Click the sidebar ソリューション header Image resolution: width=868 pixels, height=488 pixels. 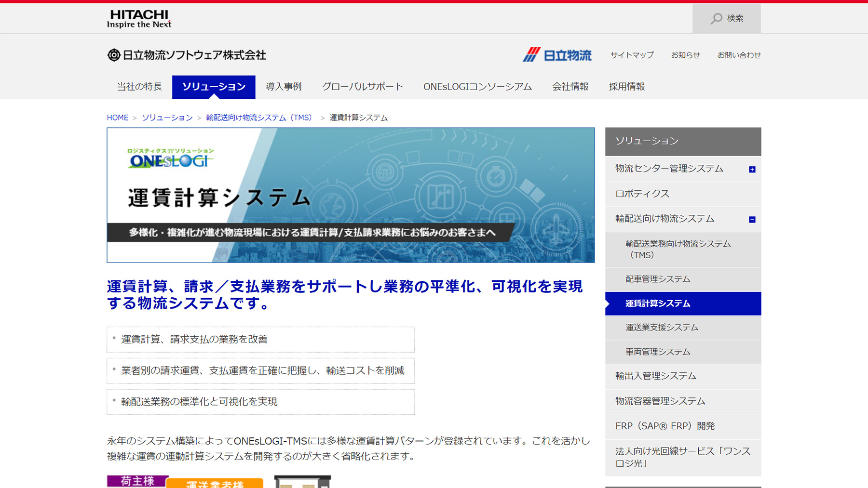[x=683, y=141]
